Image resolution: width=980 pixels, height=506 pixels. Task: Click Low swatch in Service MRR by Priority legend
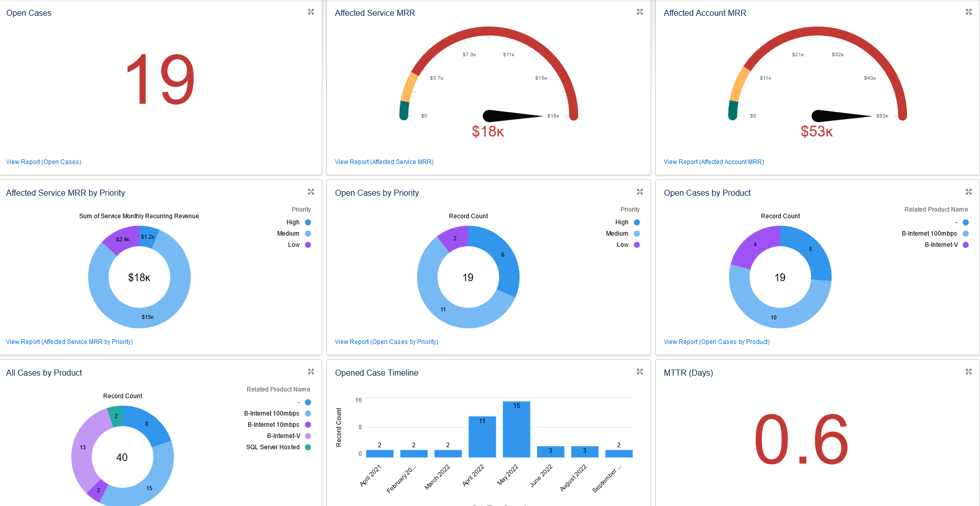click(x=308, y=245)
